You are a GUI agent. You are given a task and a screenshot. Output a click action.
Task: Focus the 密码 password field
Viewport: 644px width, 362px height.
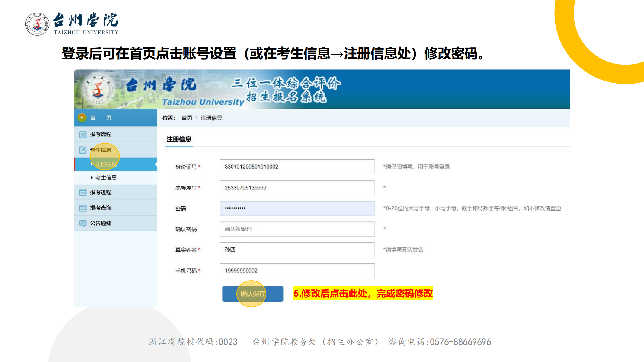point(297,208)
